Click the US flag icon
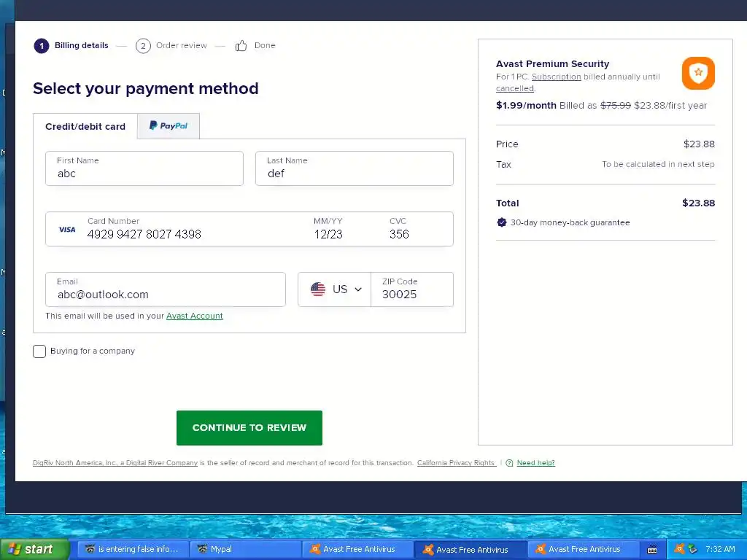This screenshot has width=747, height=560. 318,289
